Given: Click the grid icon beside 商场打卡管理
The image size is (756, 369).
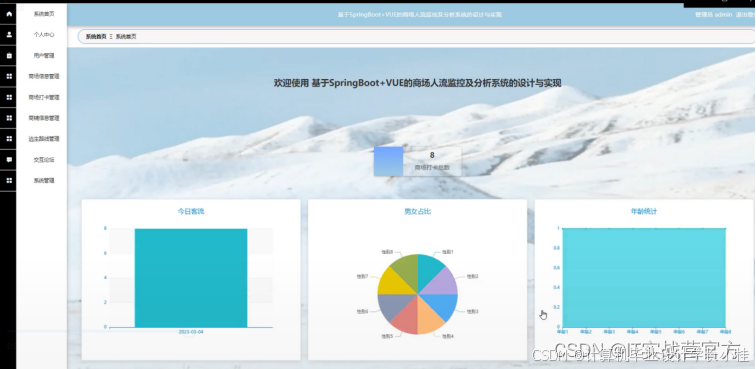Looking at the screenshot, I should coord(9,97).
